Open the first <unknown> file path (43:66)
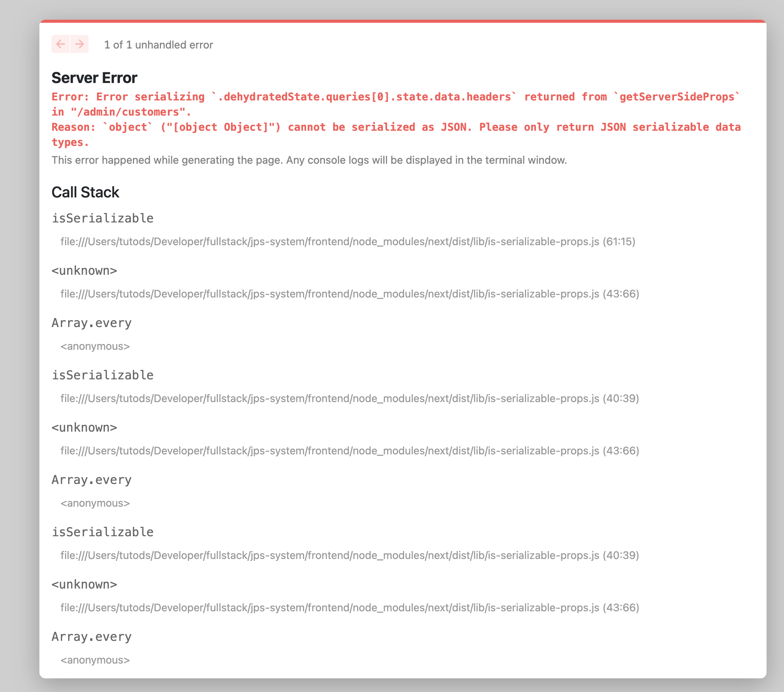 coord(350,294)
